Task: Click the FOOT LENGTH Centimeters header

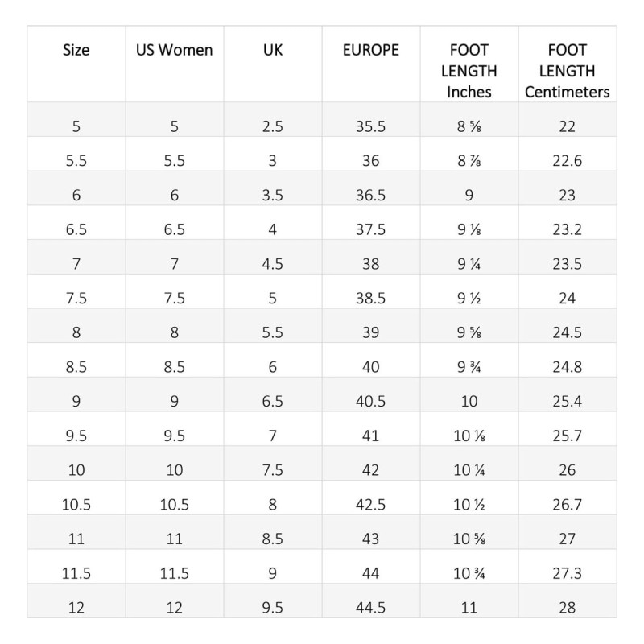Action: (x=567, y=71)
